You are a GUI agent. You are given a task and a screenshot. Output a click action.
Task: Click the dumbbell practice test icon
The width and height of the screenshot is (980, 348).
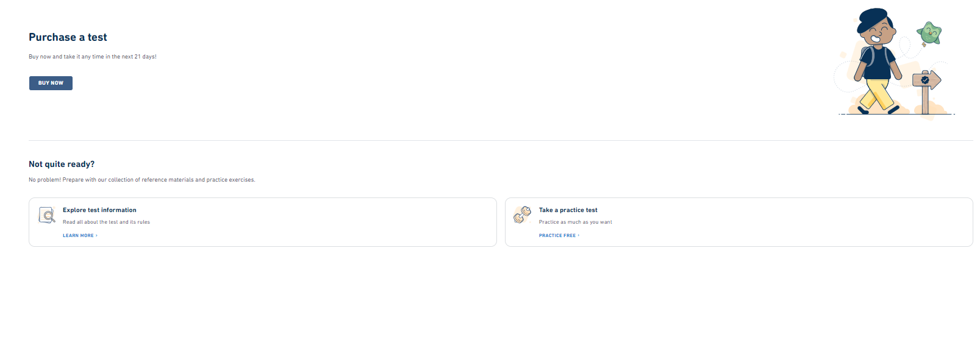(523, 215)
